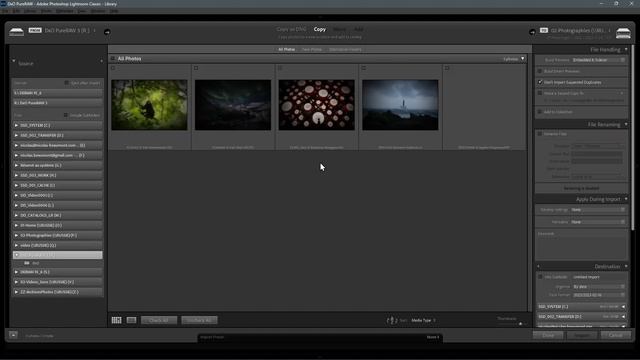This screenshot has height=360, width=640.
Task: Click the Cancel button
Action: (x=616, y=335)
